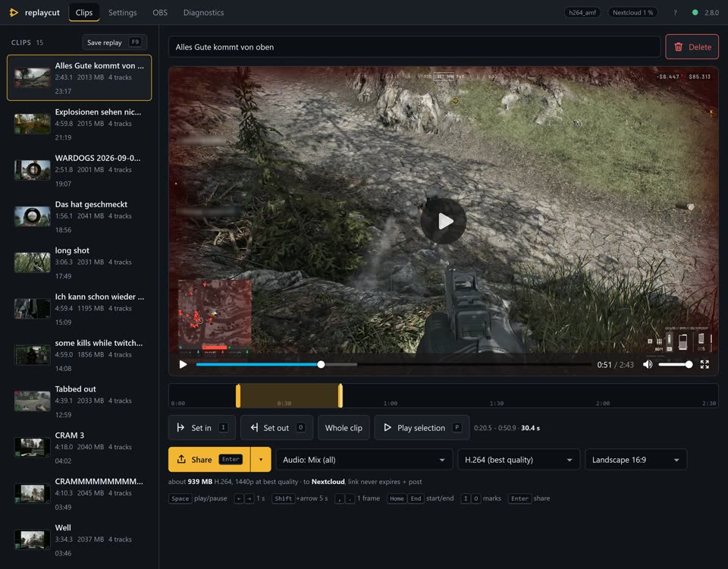
Task: Click the Share upload icon
Action: [x=181, y=460]
